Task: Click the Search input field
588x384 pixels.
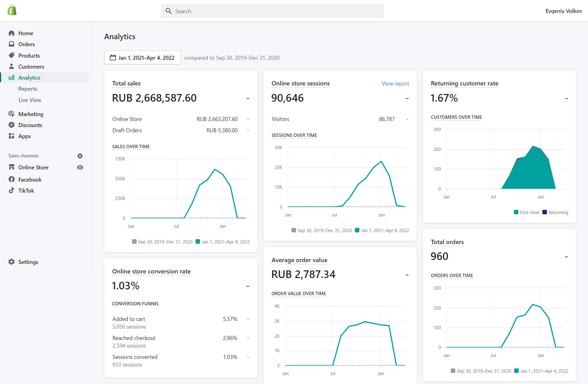Action: (272, 11)
